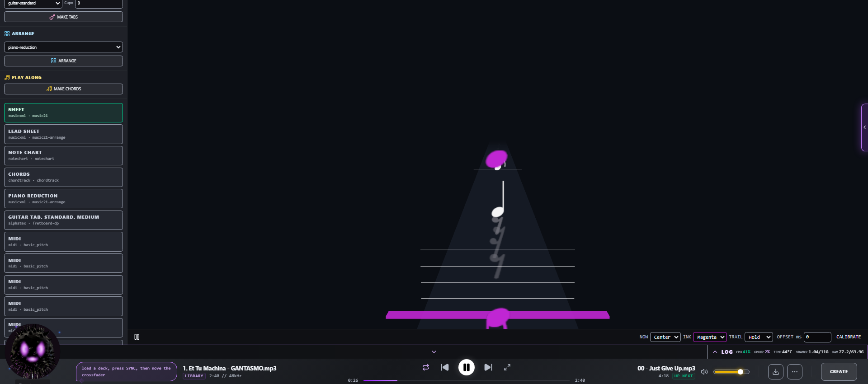Skip to the previous track

[x=445, y=367]
